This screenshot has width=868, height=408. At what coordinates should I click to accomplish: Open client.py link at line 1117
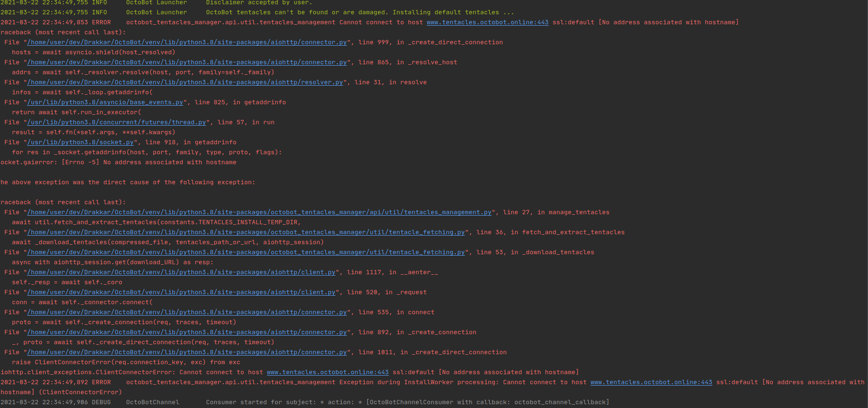click(x=181, y=272)
